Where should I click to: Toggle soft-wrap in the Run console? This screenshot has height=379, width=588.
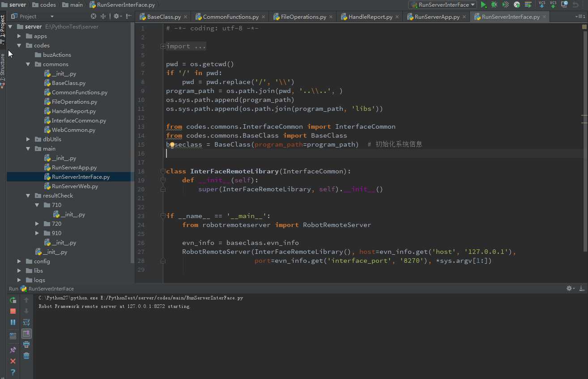pyautogui.click(x=26, y=322)
